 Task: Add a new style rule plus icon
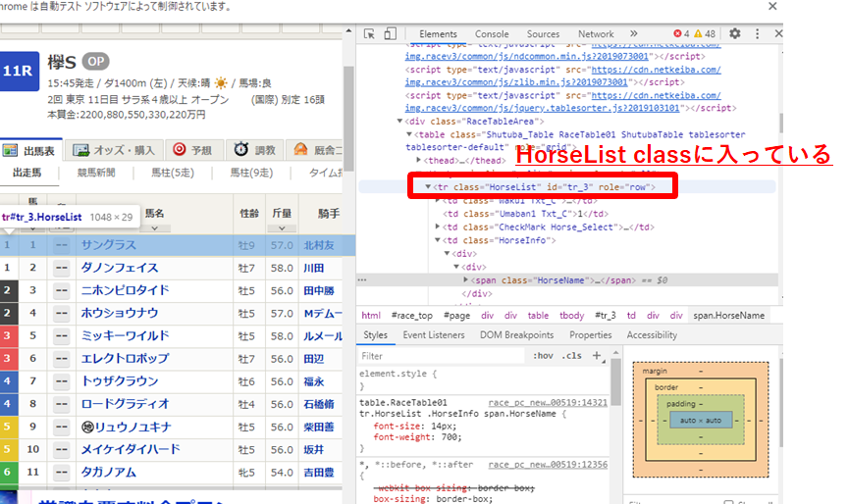597,355
